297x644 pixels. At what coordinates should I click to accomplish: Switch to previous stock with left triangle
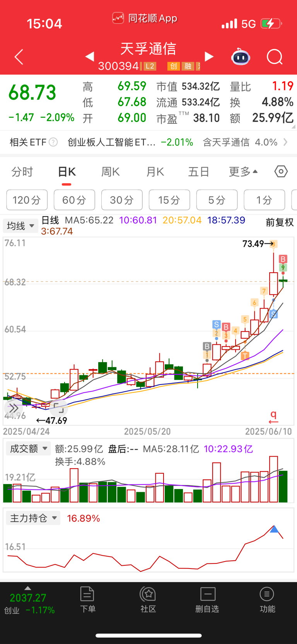pos(90,57)
